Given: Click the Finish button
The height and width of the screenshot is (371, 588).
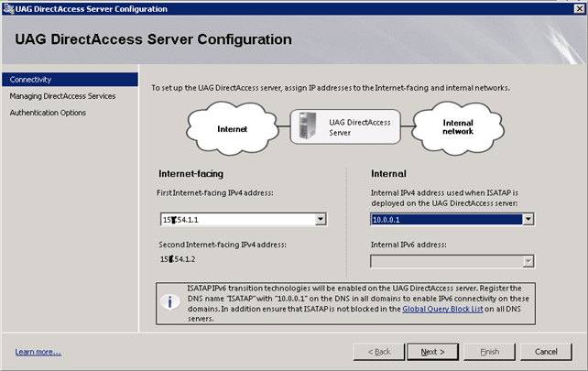Looking at the screenshot, I should pos(489,352).
